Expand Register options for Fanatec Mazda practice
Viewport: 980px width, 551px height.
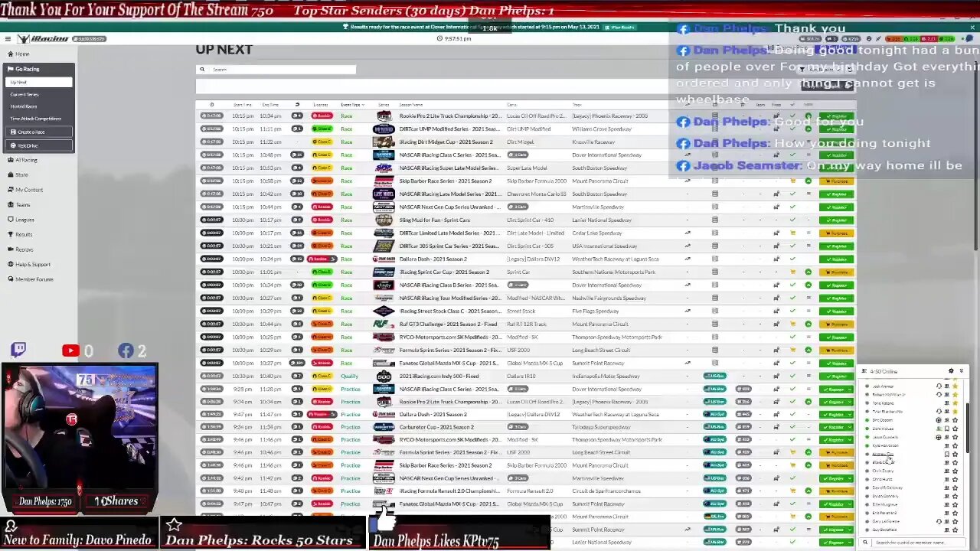[x=849, y=504]
